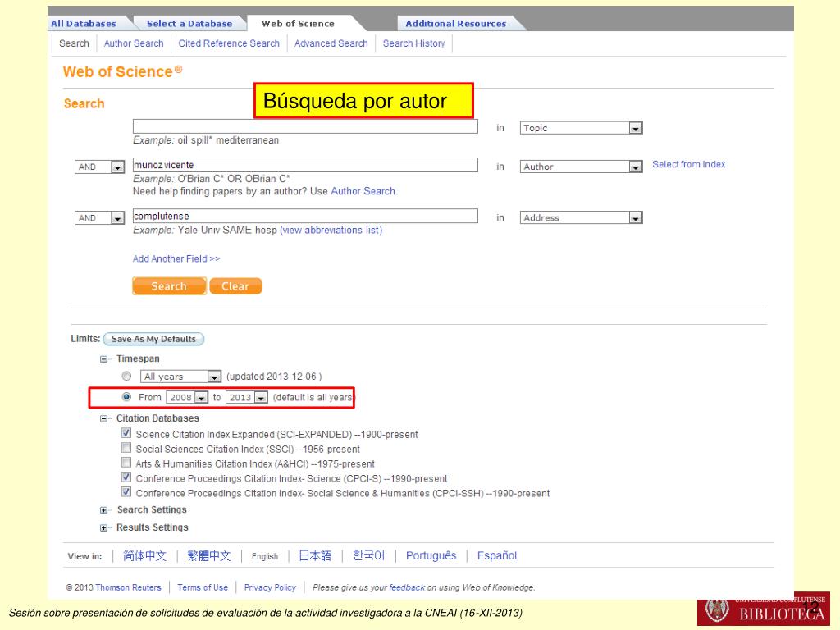Open the From year 2008 dropdown
This screenshot has width=840, height=630.
[187, 398]
